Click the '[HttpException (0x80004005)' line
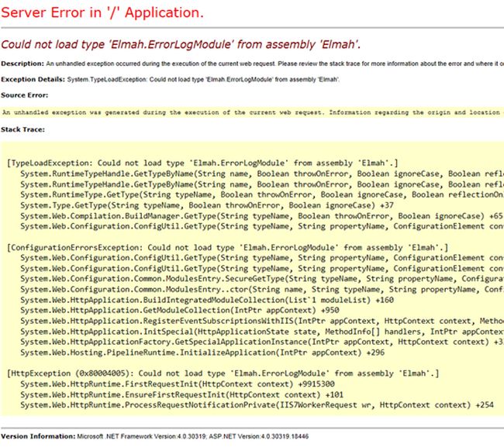Viewport: 504px width, 447px height. [223, 373]
